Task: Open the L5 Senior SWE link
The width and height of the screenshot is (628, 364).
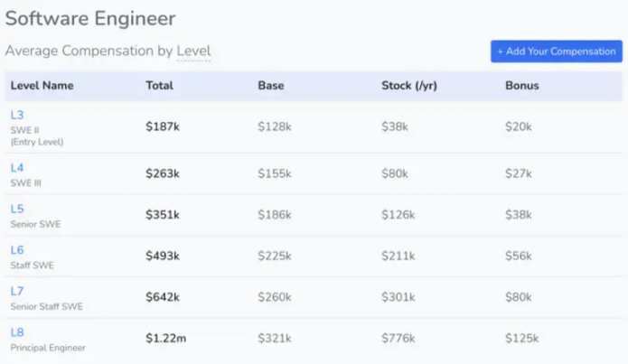Action: (x=17, y=209)
